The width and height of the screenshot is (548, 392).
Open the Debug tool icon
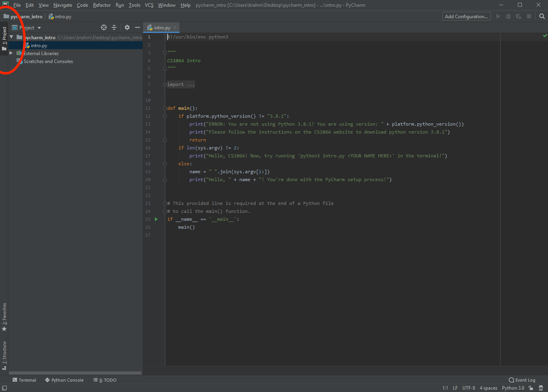(508, 16)
